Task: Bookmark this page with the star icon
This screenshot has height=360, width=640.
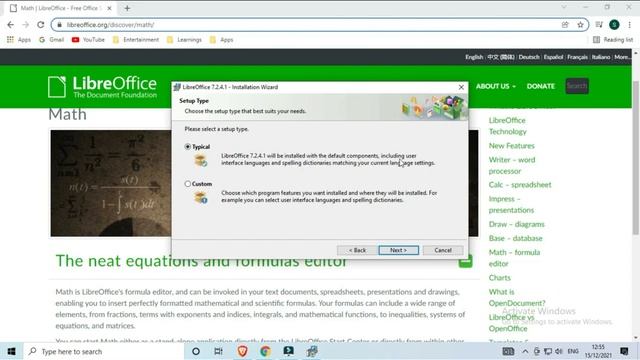Action: pyautogui.click(x=580, y=24)
